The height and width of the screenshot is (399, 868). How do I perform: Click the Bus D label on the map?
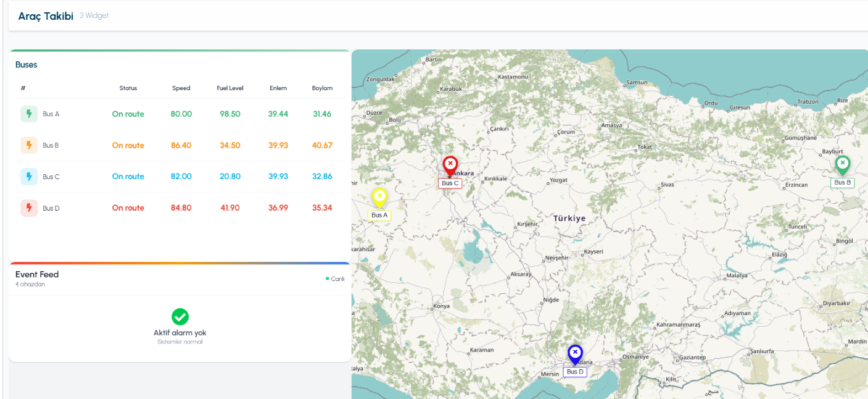pos(575,372)
